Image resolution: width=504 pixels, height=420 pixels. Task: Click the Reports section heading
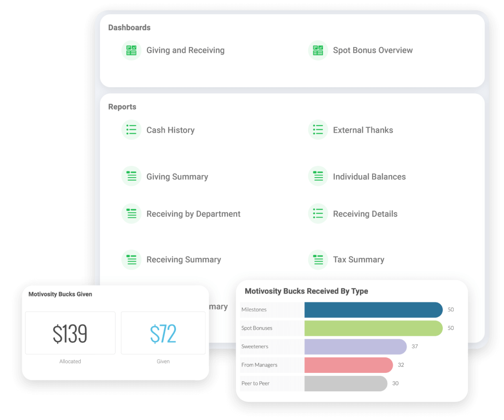point(122,107)
